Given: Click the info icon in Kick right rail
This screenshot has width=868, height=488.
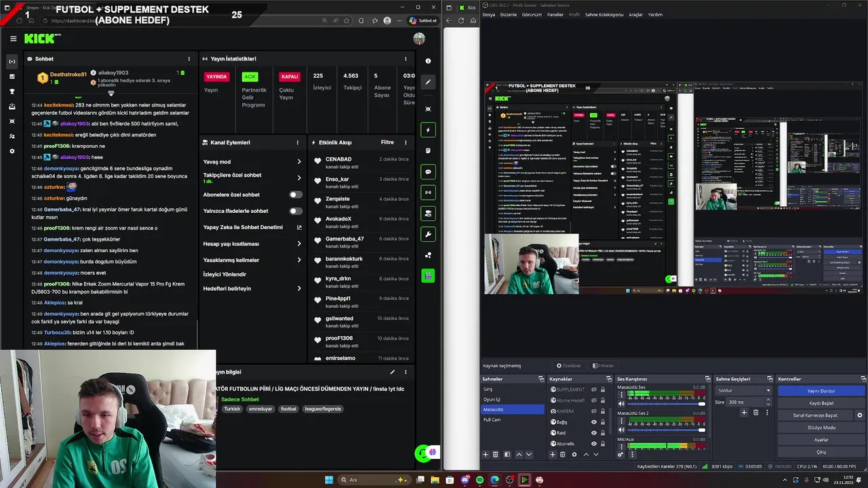Looking at the screenshot, I should (428, 61).
